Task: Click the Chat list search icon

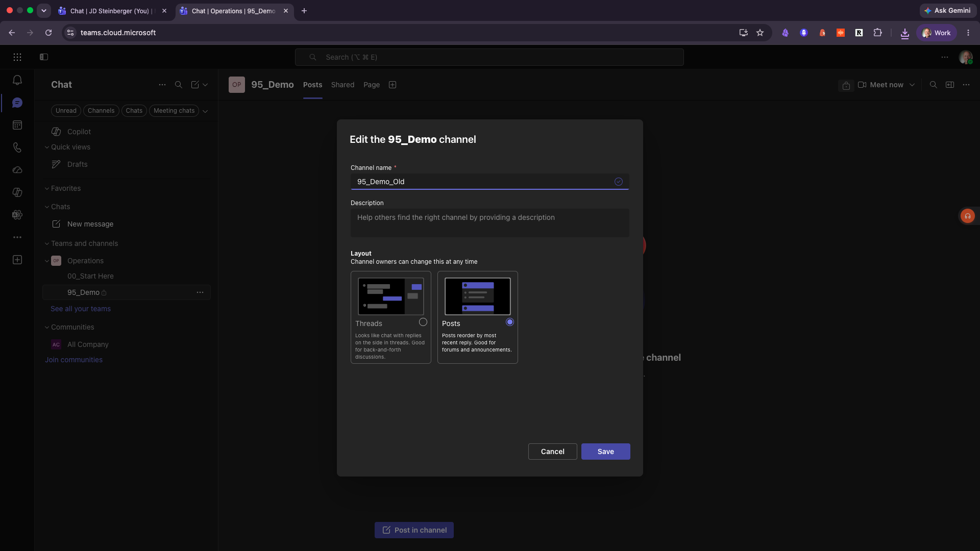Action: 179,85
